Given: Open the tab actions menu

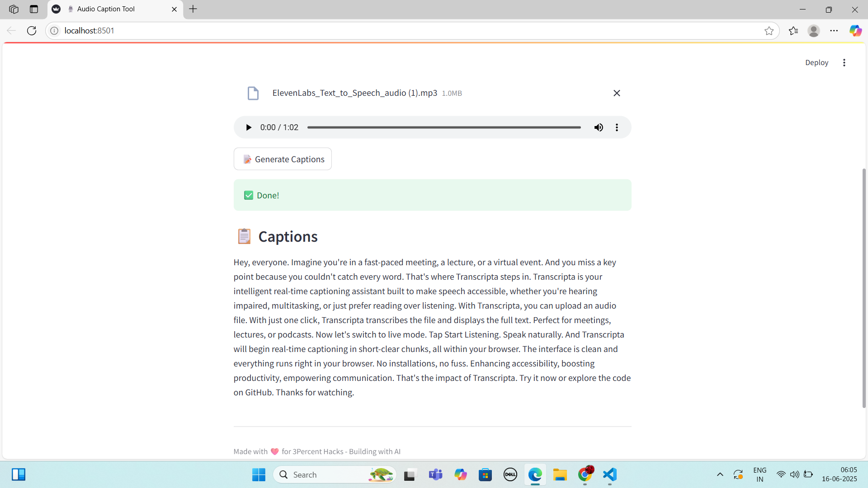Looking at the screenshot, I should 34,9.
